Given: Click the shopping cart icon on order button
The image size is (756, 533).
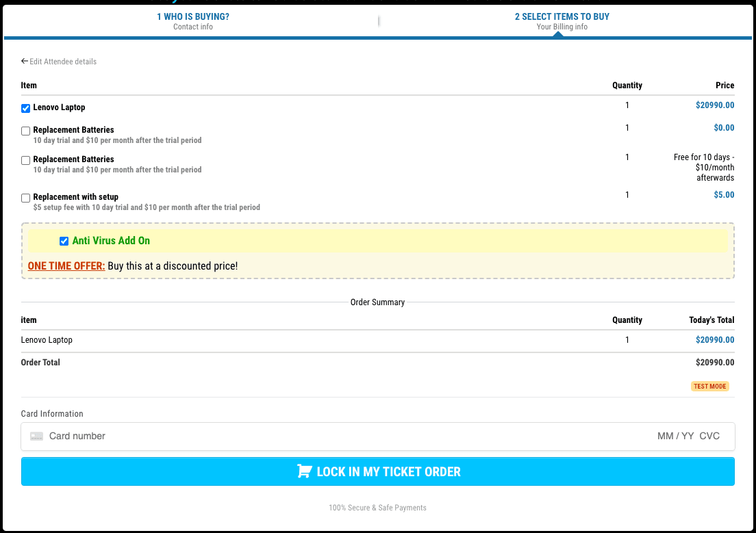Looking at the screenshot, I should pos(304,471).
